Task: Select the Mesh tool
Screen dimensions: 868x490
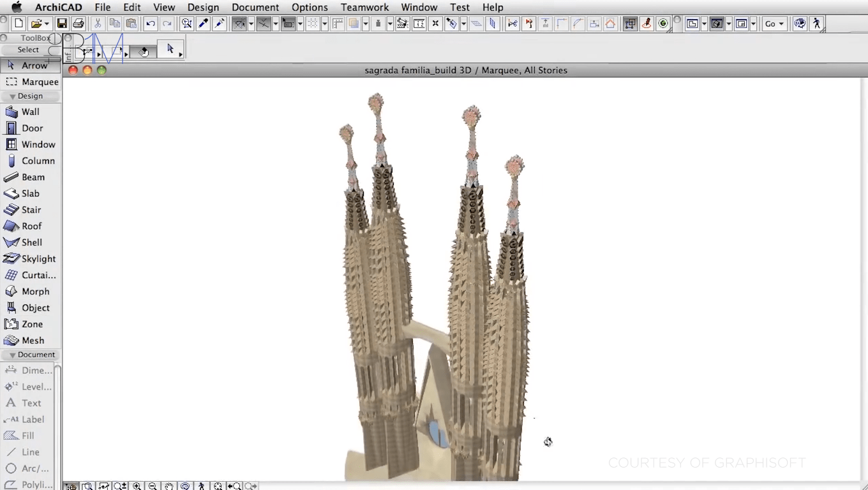Action: coord(30,341)
